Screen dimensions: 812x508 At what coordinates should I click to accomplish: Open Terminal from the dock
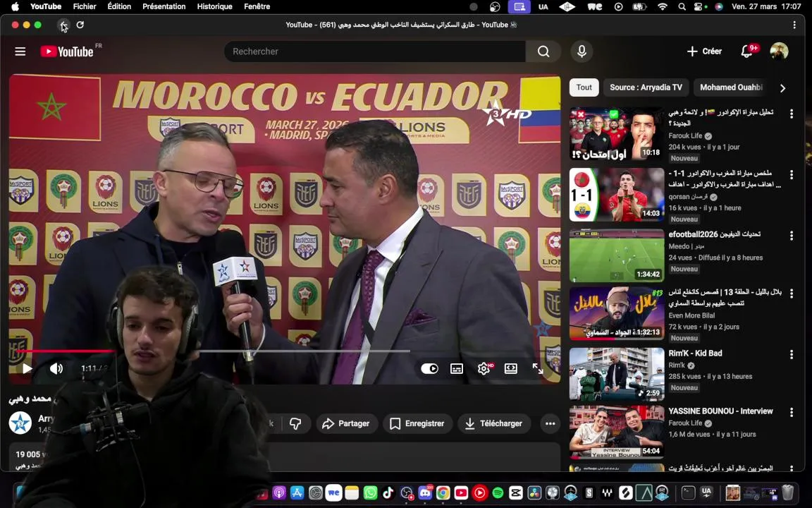[688, 492]
